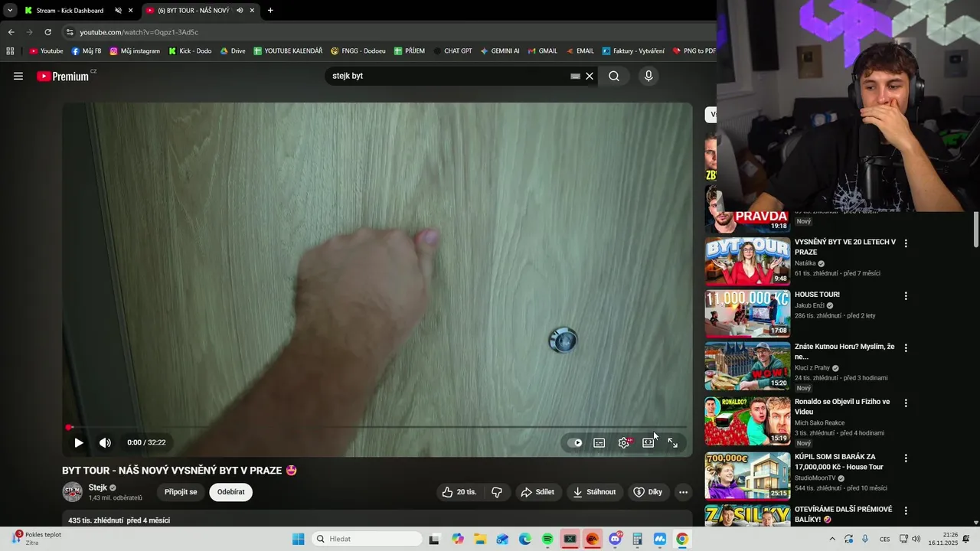The width and height of the screenshot is (980, 551).
Task: Open more actions ellipsis under video
Action: tap(683, 492)
